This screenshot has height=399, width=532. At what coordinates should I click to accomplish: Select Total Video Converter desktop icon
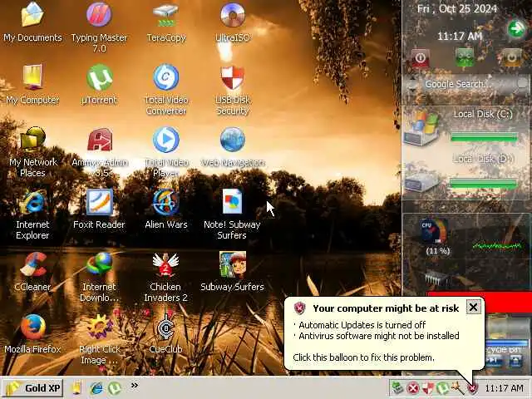point(166,77)
